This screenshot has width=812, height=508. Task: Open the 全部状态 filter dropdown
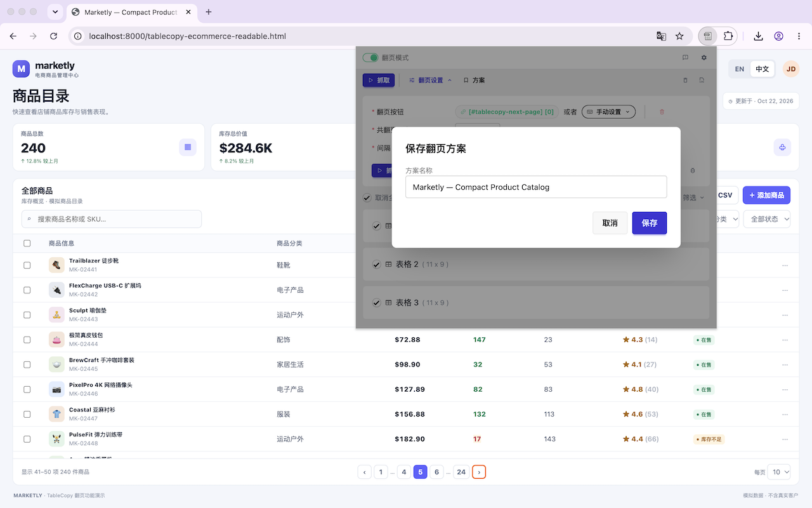click(768, 219)
